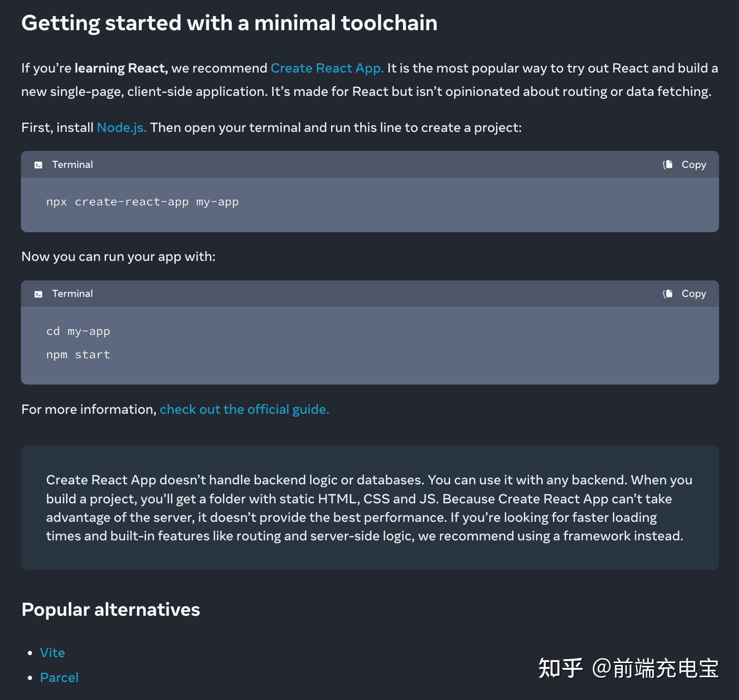Click the "cd my-app" code line
739x700 pixels.
point(78,332)
